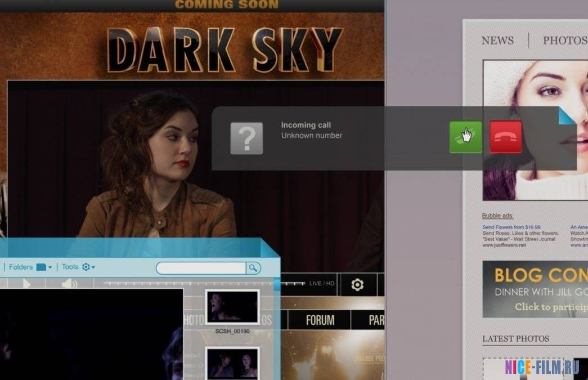The height and width of the screenshot is (380, 588).
Task: Click the magnifier search icon
Action: click(253, 268)
